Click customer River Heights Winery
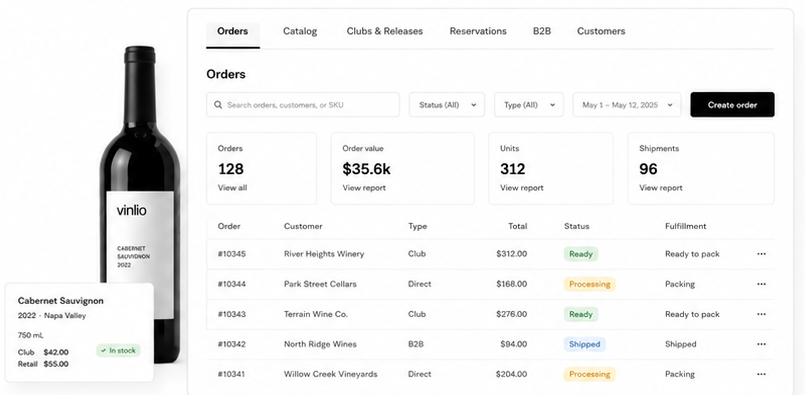Screen dimensions: 805x395 [x=324, y=254]
